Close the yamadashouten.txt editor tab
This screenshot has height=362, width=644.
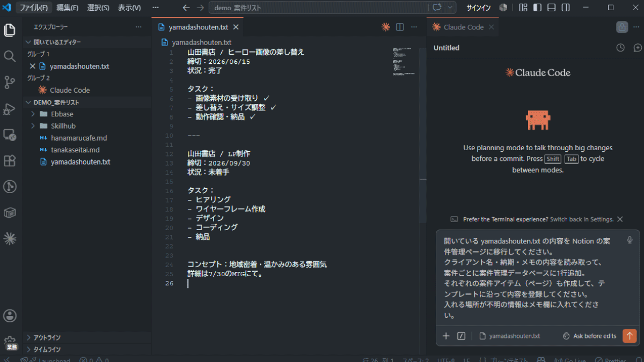(236, 27)
